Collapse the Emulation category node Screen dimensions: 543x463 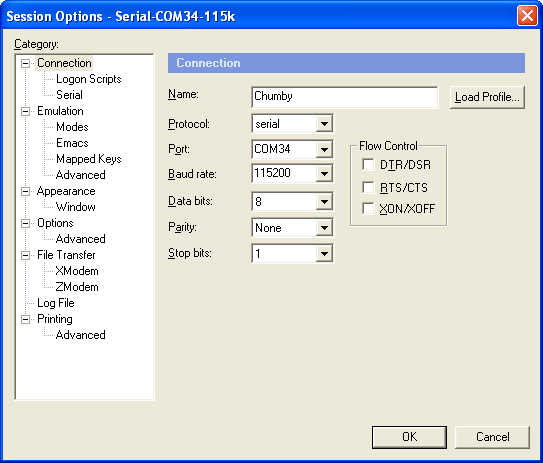(25, 112)
